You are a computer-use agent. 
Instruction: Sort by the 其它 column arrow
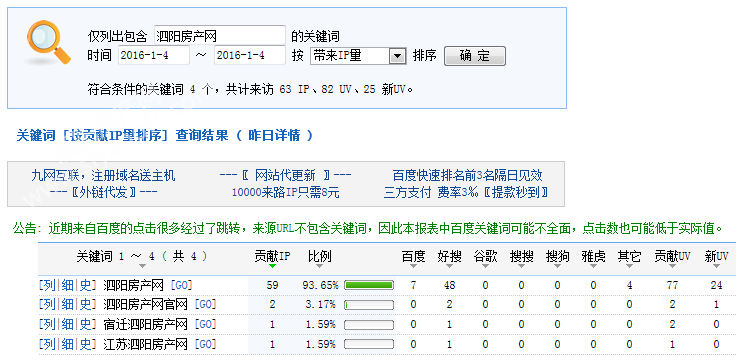630,266
